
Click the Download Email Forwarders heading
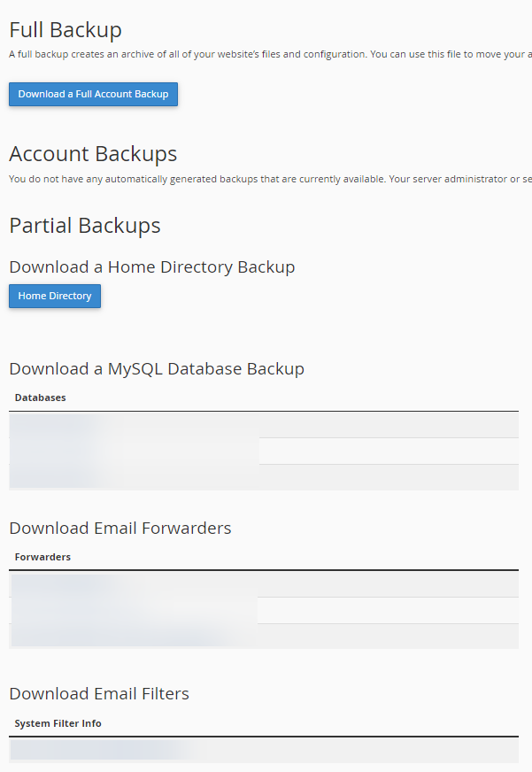[x=120, y=528]
